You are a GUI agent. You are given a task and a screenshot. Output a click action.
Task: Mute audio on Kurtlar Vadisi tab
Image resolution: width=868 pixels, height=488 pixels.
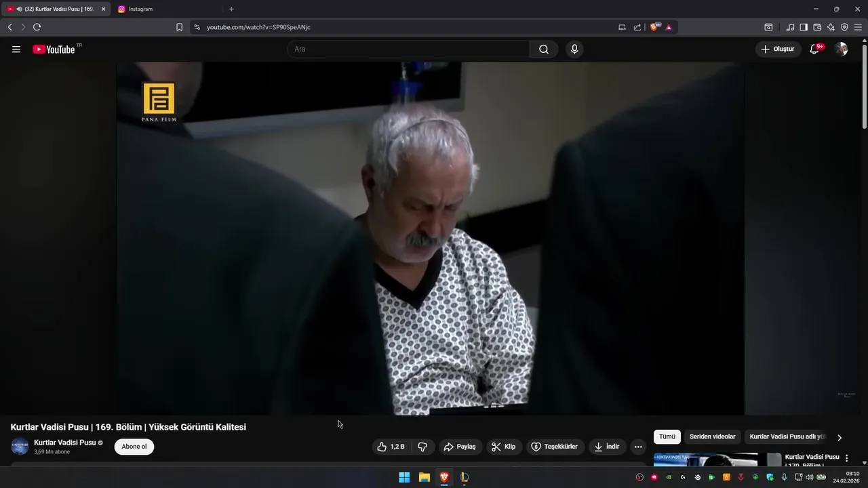20,9
